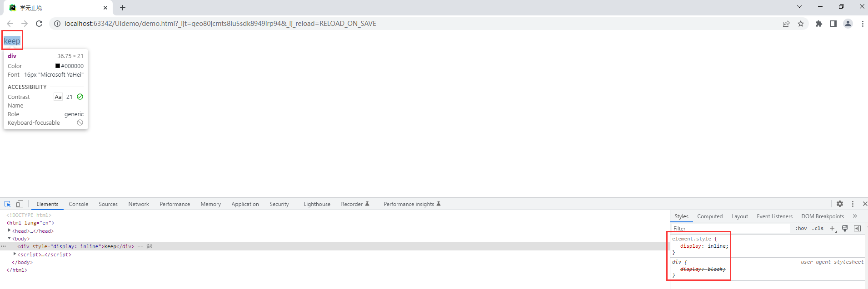Open the row actions ellipsis
868x289 pixels.
pyautogui.click(x=4, y=246)
